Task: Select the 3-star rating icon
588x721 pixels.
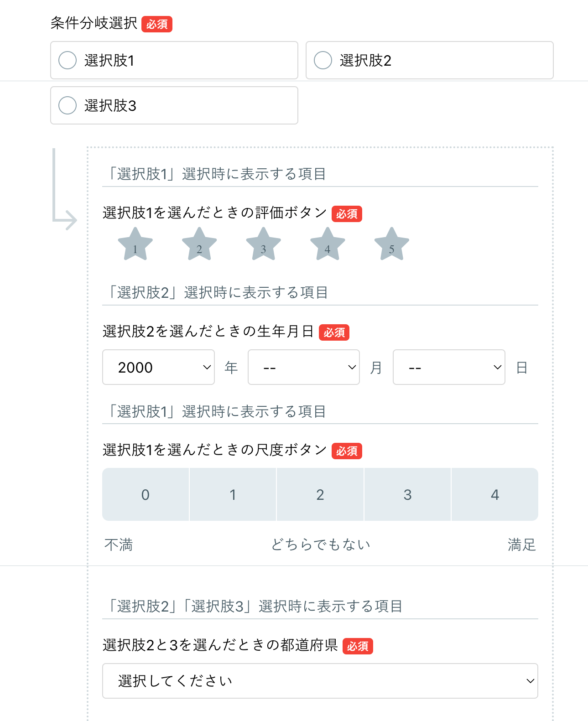Action: click(x=263, y=245)
